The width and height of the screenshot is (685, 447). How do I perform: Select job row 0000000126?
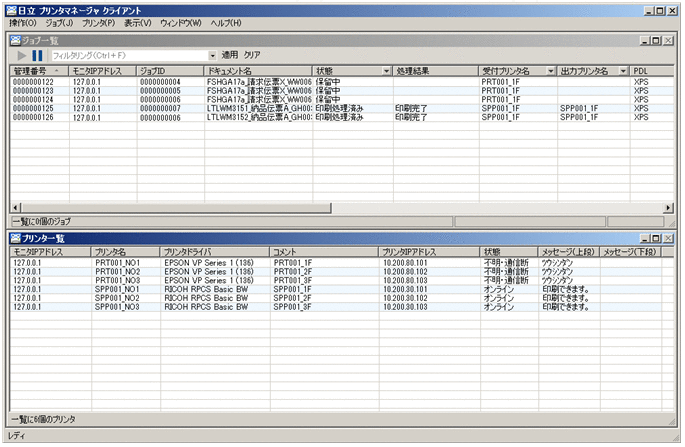(x=342, y=118)
